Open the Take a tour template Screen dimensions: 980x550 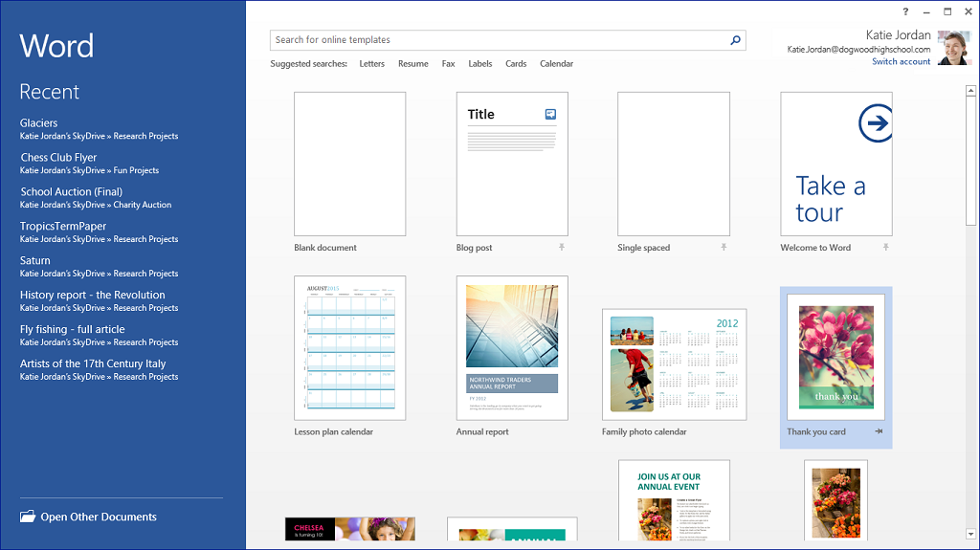[836, 164]
